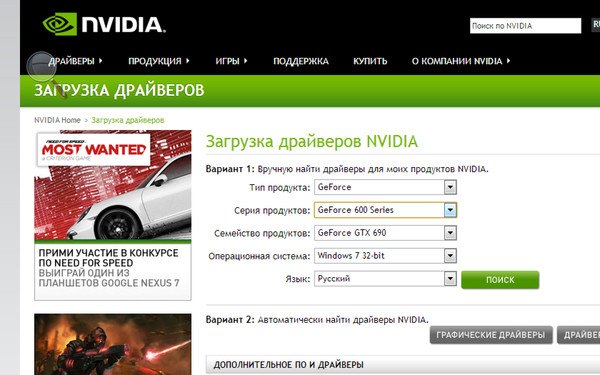Open the Язык dropdown set to Русский

(x=385, y=279)
